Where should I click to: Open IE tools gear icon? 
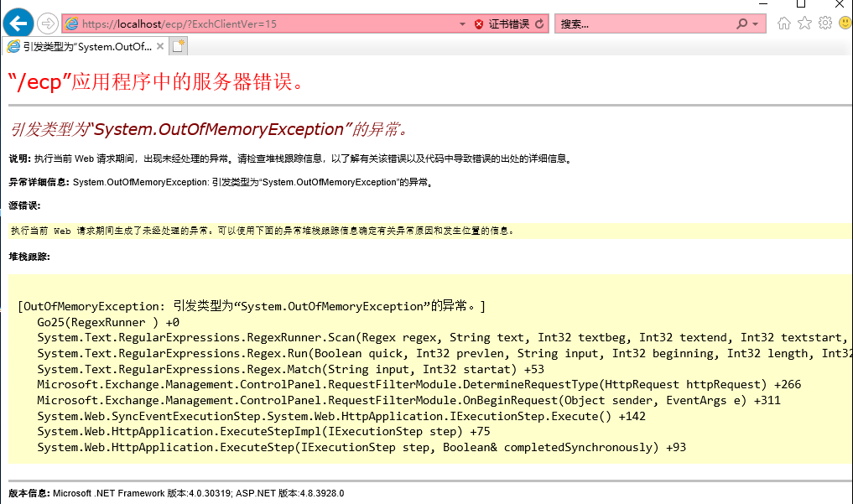point(825,23)
